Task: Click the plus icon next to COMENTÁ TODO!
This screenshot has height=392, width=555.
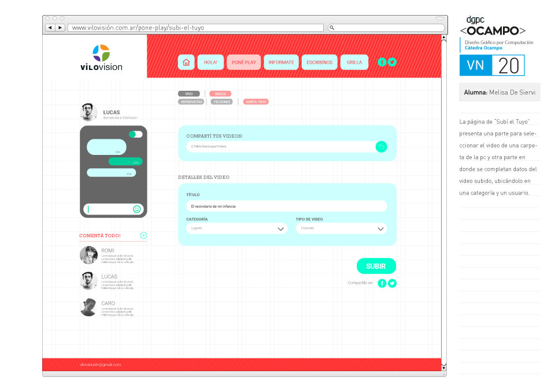Action: [x=143, y=235]
